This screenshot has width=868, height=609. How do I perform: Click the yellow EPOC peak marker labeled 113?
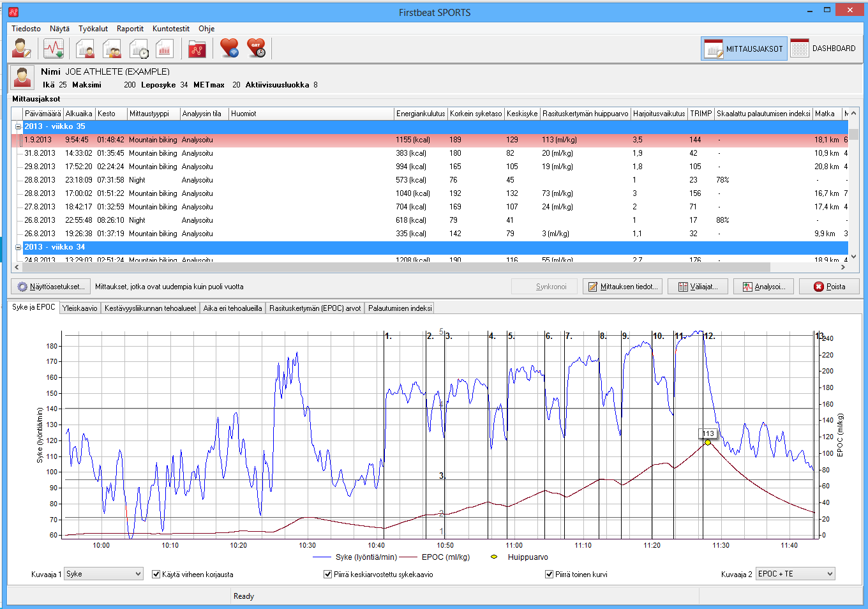[708, 442]
